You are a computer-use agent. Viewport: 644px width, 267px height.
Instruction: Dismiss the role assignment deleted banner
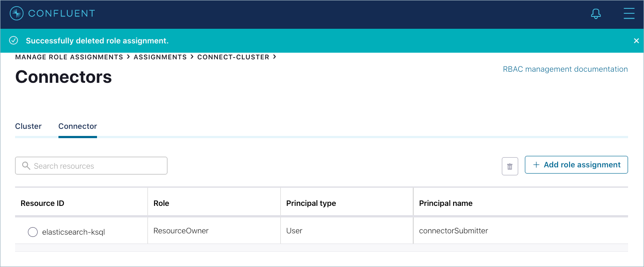pyautogui.click(x=636, y=41)
